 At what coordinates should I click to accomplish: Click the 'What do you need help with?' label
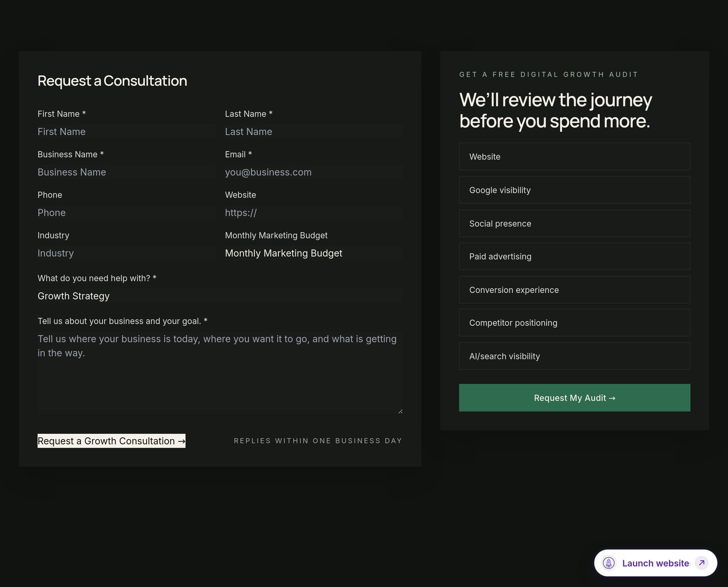pos(97,278)
